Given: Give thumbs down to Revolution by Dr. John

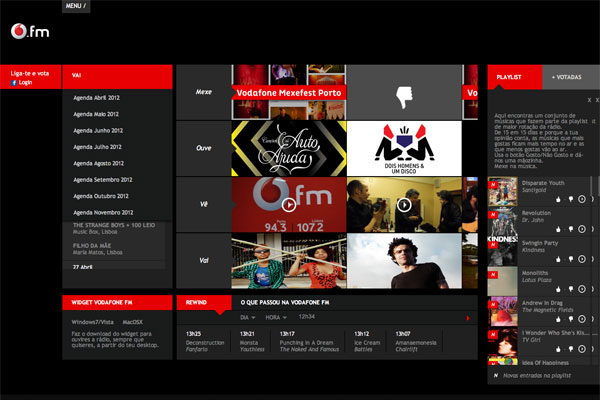Looking at the screenshot, I should (571, 229).
